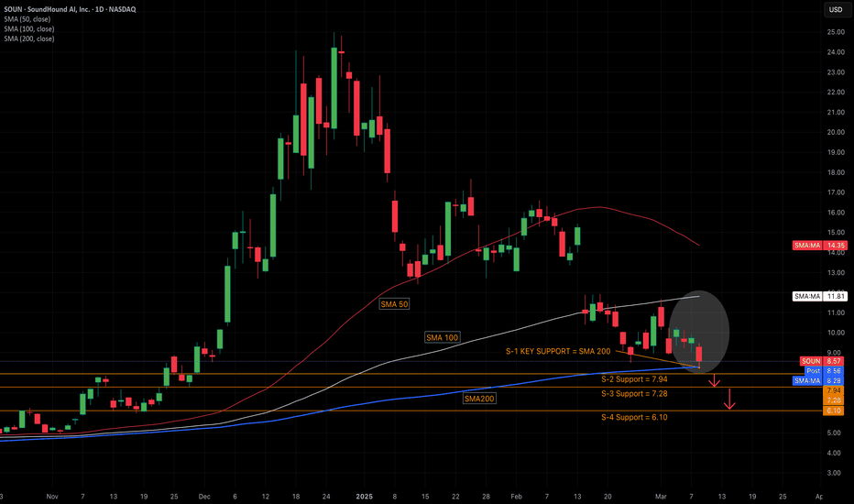Click the 18 date axis label
This screenshot has height=504, width=854.
tap(296, 497)
